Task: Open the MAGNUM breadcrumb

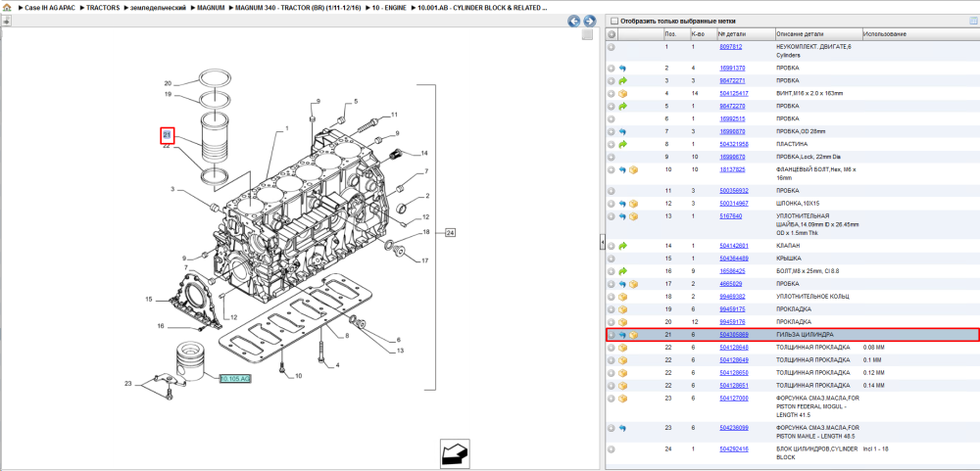Action: (x=211, y=8)
